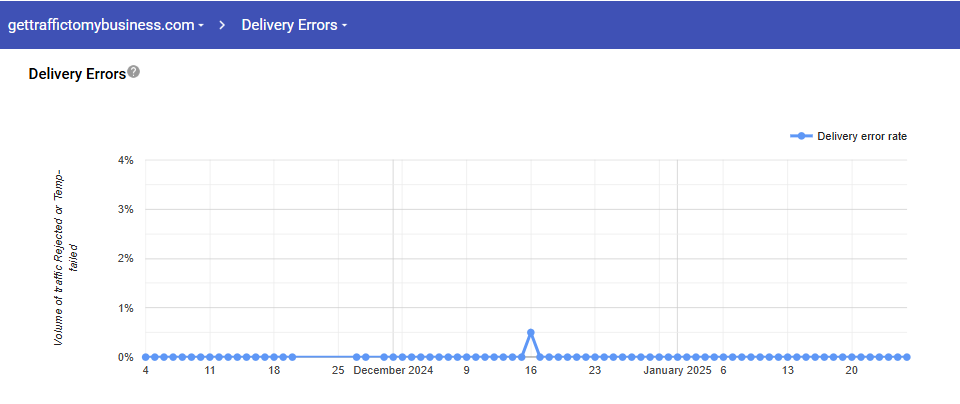Click the x-axis label 20 on the right
Image resolution: width=960 pixels, height=404 pixels.
[851, 371]
